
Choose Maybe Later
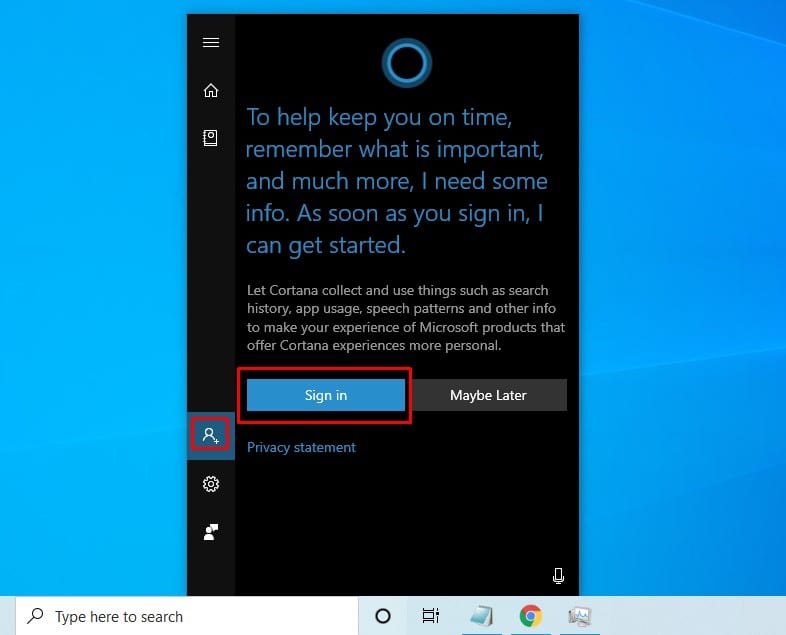pos(488,395)
